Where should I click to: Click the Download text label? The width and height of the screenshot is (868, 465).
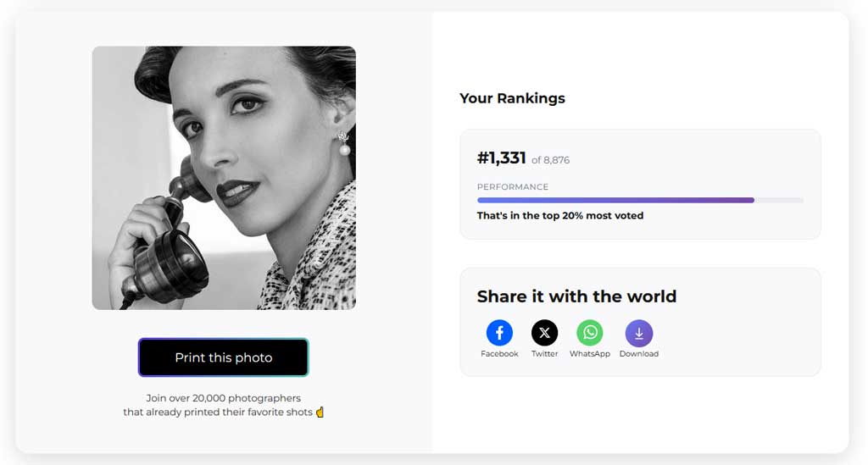(x=638, y=354)
